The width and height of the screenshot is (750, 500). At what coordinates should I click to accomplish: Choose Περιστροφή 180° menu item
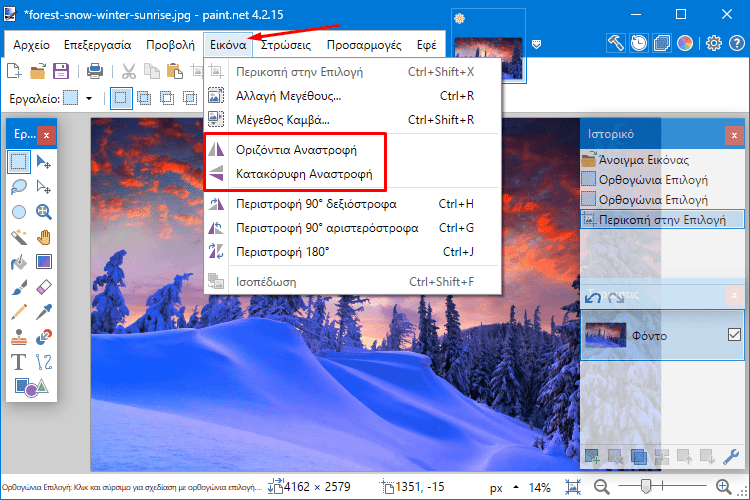(352, 252)
